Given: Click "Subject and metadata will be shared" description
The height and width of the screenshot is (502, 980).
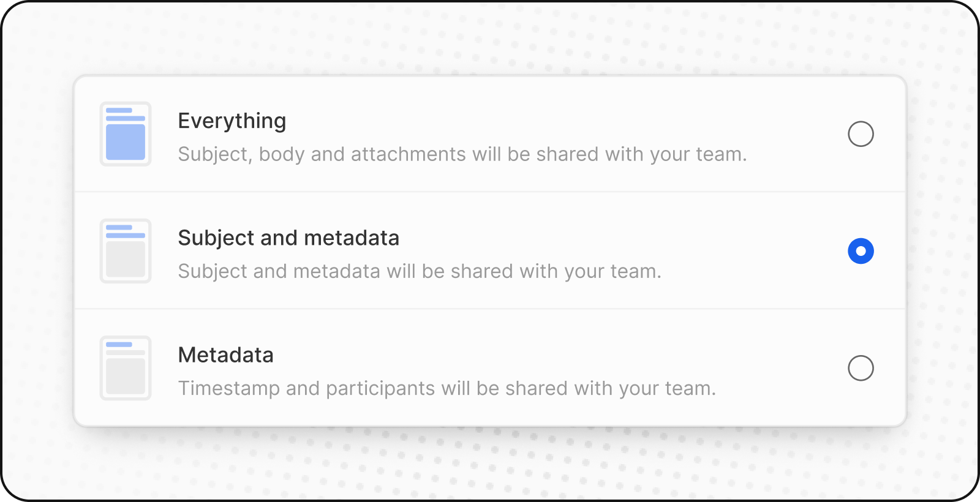Looking at the screenshot, I should click(x=419, y=271).
